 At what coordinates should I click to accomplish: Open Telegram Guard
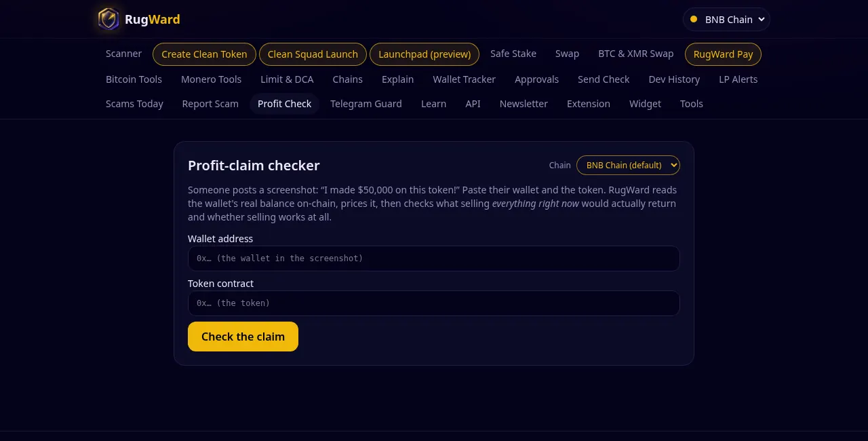(x=366, y=104)
